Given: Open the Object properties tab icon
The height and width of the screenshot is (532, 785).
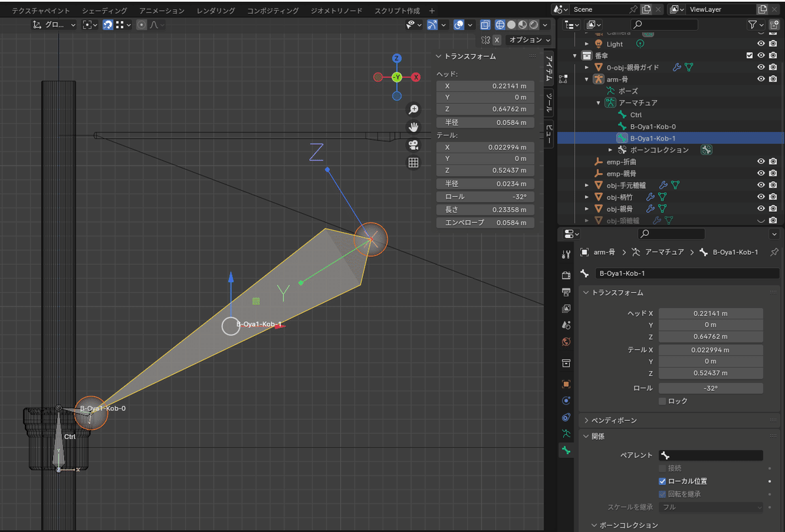Looking at the screenshot, I should (x=567, y=384).
